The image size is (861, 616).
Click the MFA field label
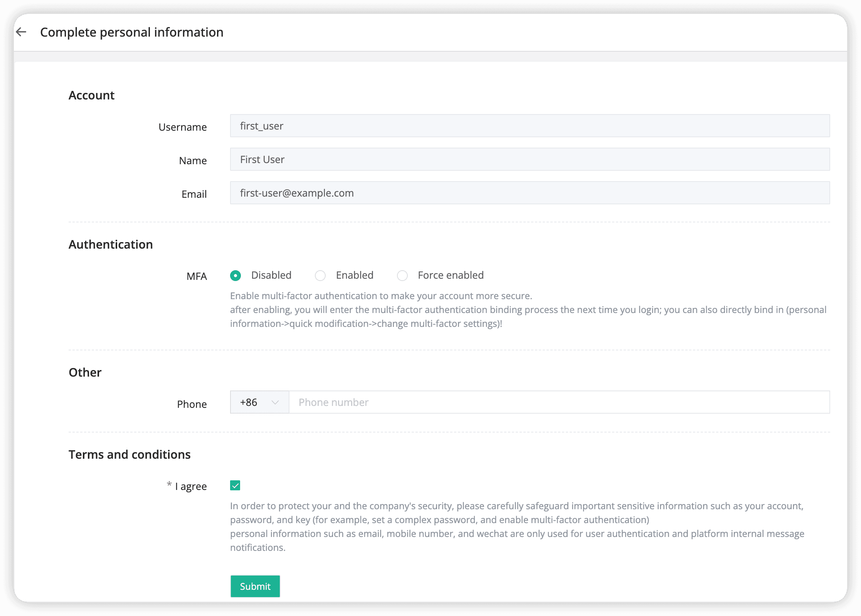(197, 276)
